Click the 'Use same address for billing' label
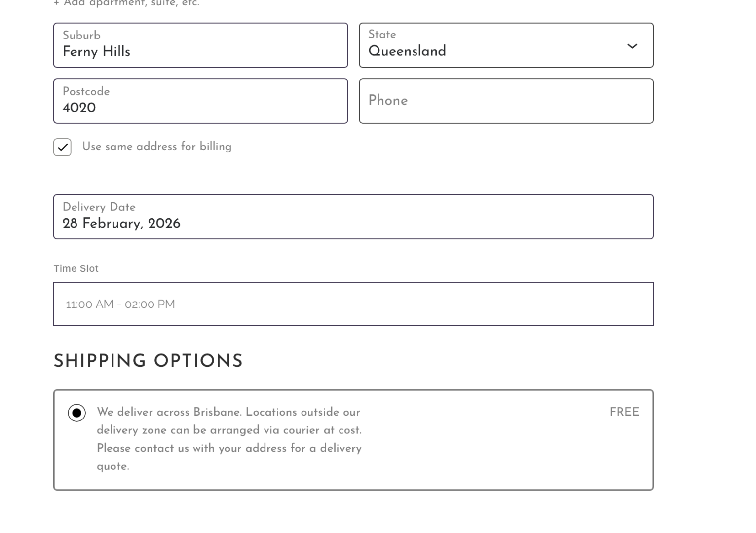The height and width of the screenshot is (533, 756). point(157,147)
